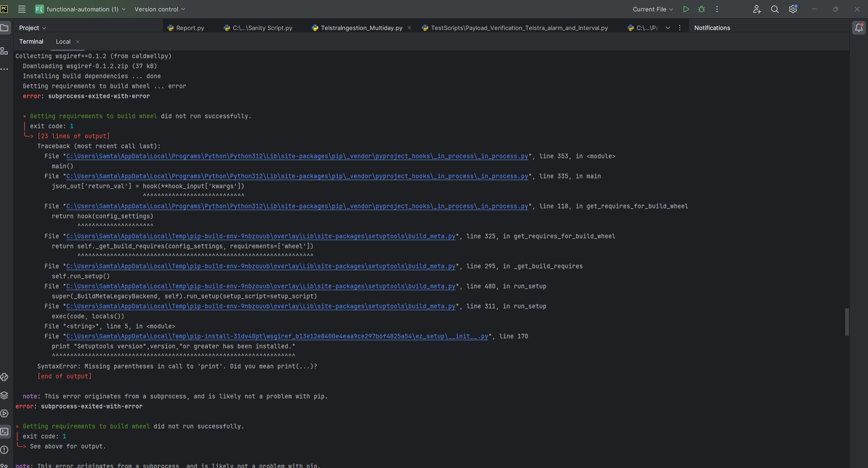
Task: Click the Notifications bell icon
Action: click(x=858, y=28)
